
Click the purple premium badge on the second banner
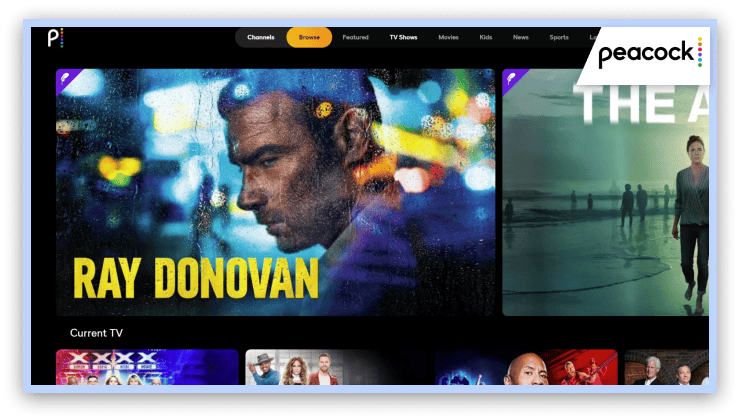click(x=514, y=80)
